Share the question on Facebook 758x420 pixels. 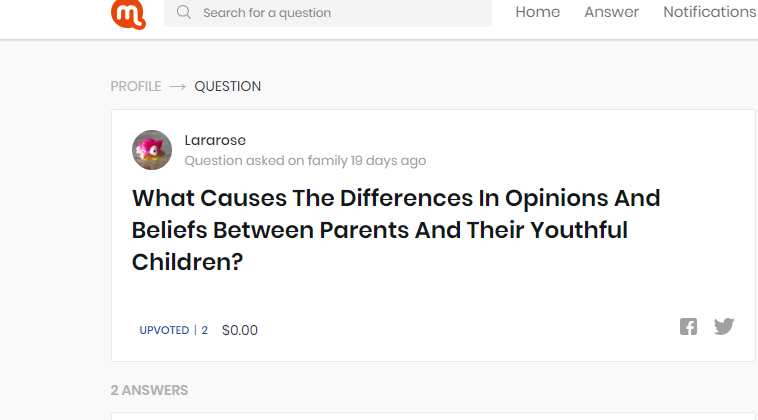click(x=688, y=326)
